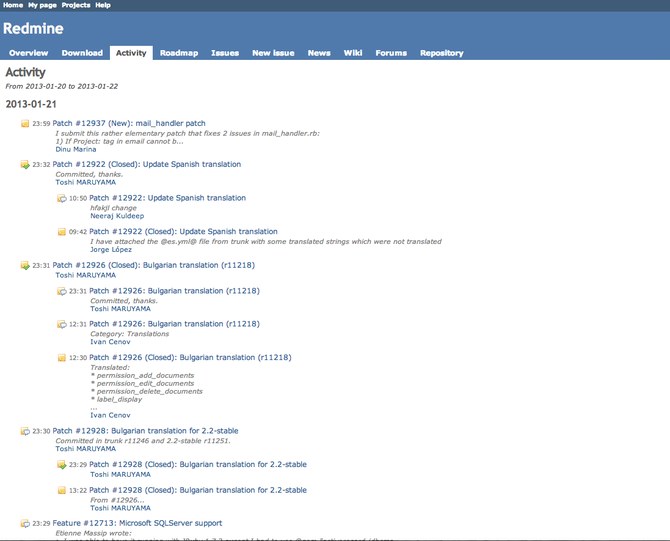Click author Dinu Marina
Viewport: 670px width, 541px height.
76,150
